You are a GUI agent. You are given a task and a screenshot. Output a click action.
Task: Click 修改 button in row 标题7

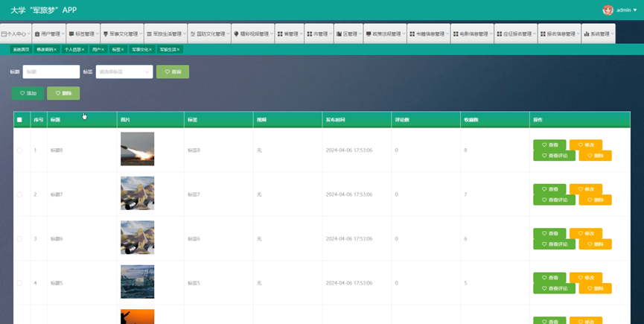586,189
